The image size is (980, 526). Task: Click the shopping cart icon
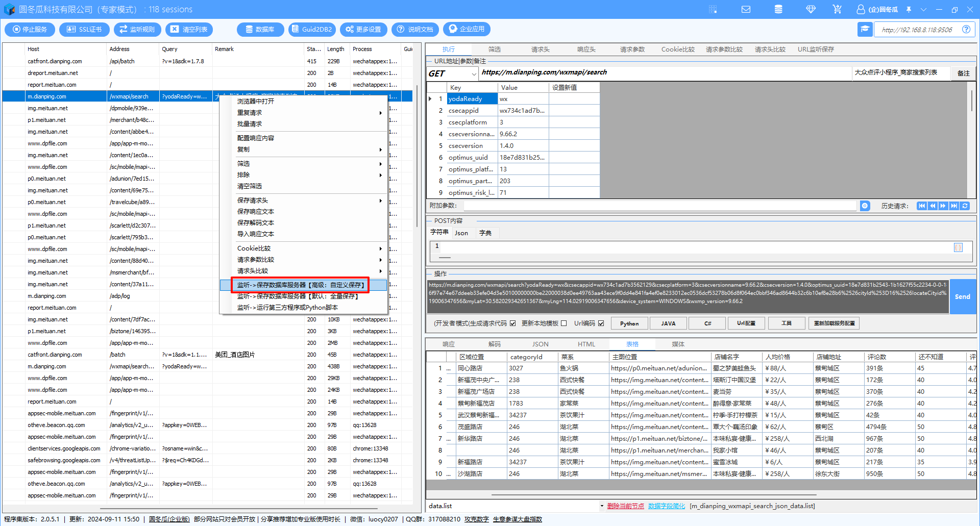click(837, 9)
